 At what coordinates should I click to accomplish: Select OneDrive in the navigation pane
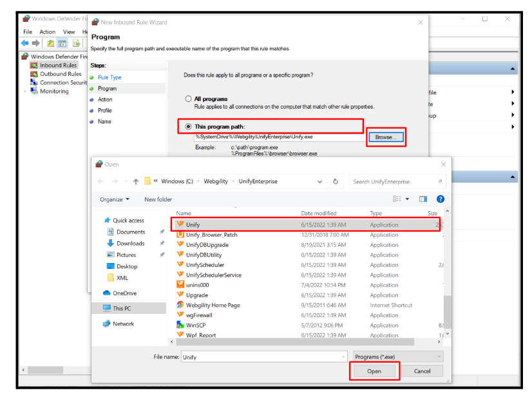[x=124, y=293]
